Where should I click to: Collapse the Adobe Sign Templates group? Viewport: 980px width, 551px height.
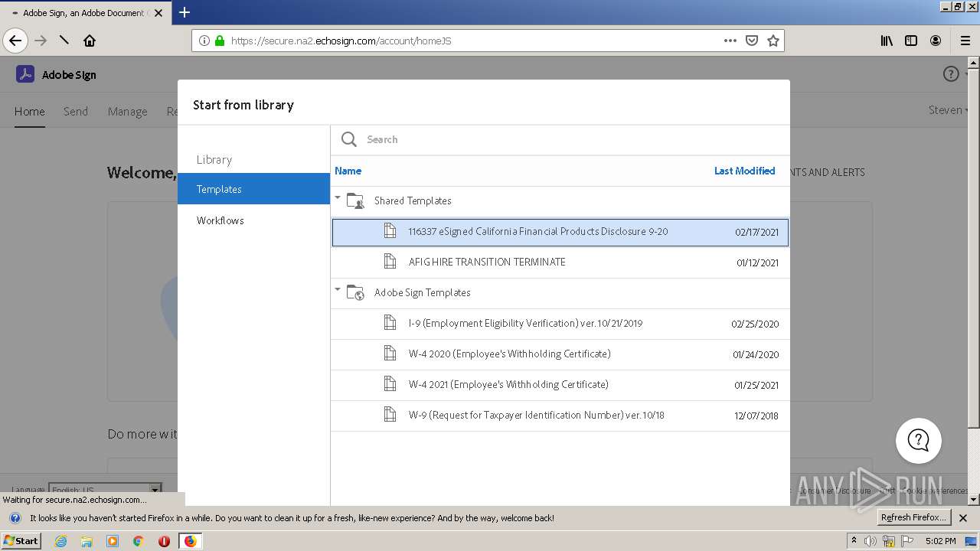pyautogui.click(x=338, y=290)
